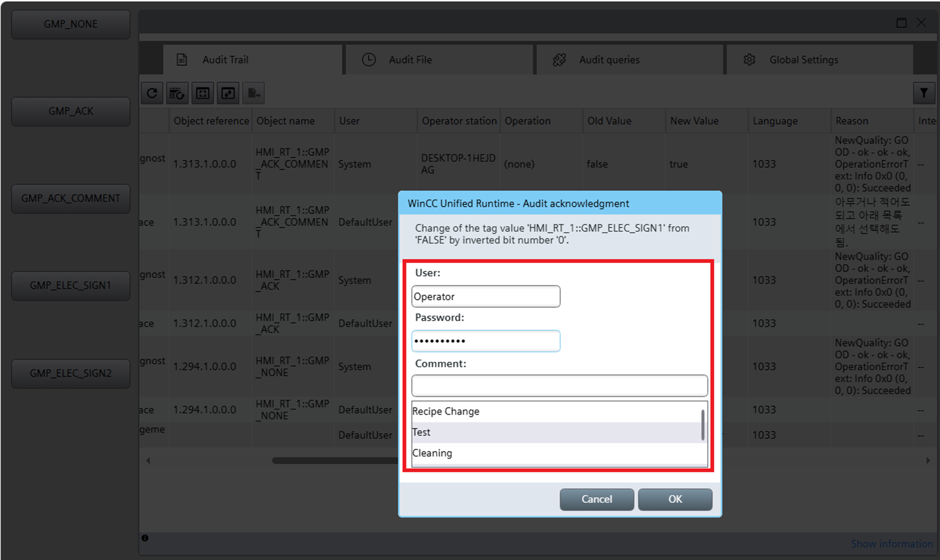Click the GMP_ELEC_SIGN1 button
Screen dimensions: 940x560
[x=71, y=285]
